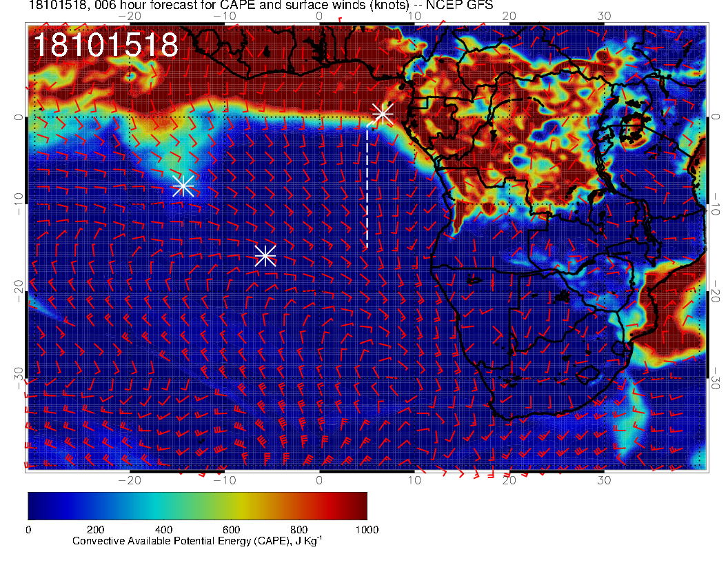The width and height of the screenshot is (728, 563).
Task: Click the bottom axis longitude label '30'
Action: pos(604,480)
